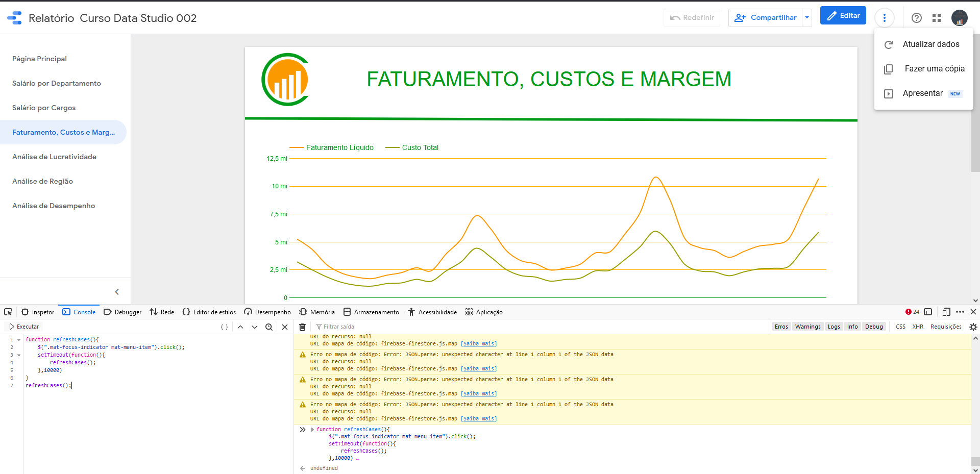Viewport: 980px width, 474px height.
Task: Switch to the Desempenho tab
Action: click(267, 312)
